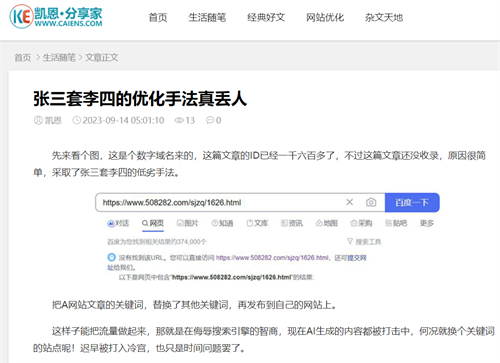500x363 pixels.
Task: Click the camera image search icon
Action: [x=371, y=202]
